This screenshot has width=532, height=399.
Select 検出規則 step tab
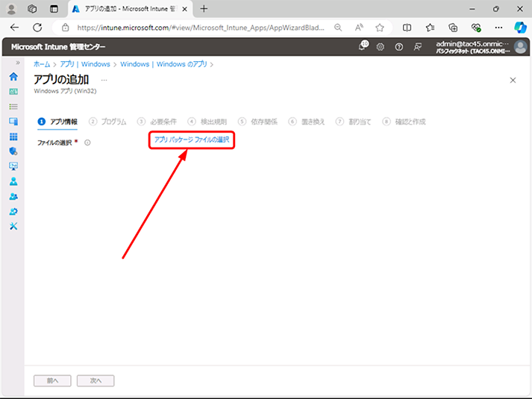click(x=207, y=122)
